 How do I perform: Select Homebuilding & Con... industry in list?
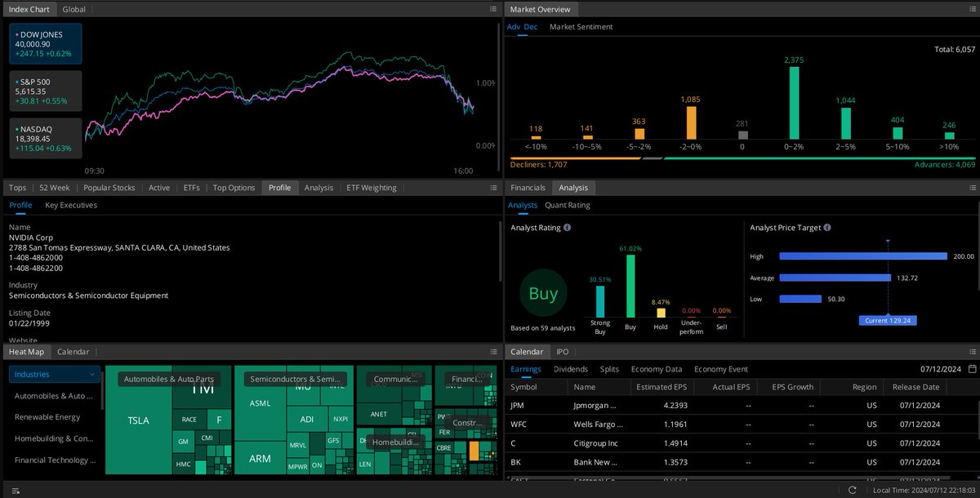tap(54, 438)
